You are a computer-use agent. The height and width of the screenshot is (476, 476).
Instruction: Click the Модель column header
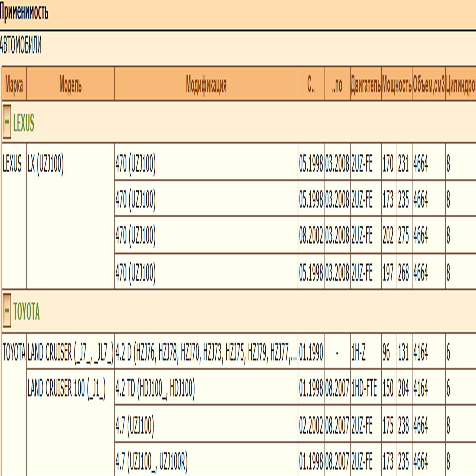[x=70, y=84]
